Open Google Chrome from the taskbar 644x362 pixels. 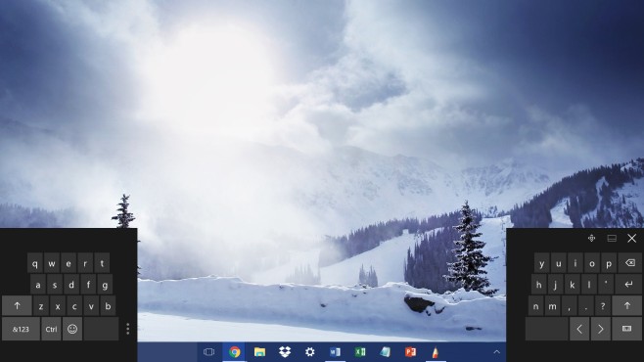[x=235, y=352]
